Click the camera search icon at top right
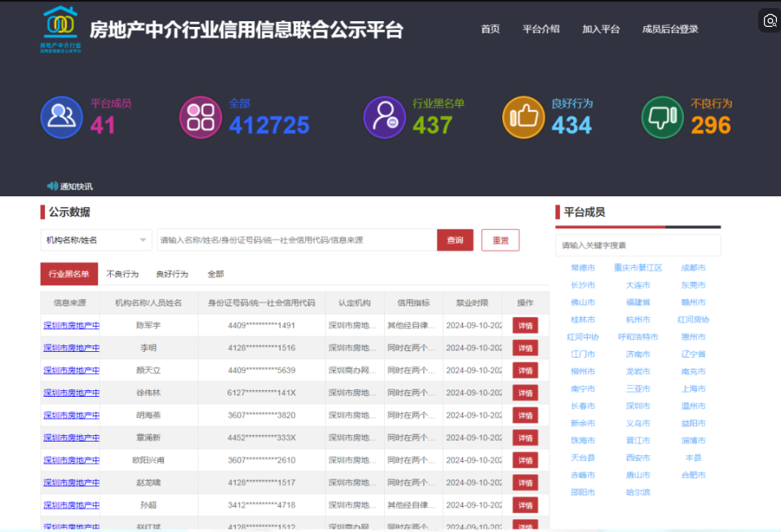Viewport: 781px width, 532px height. tap(770, 21)
